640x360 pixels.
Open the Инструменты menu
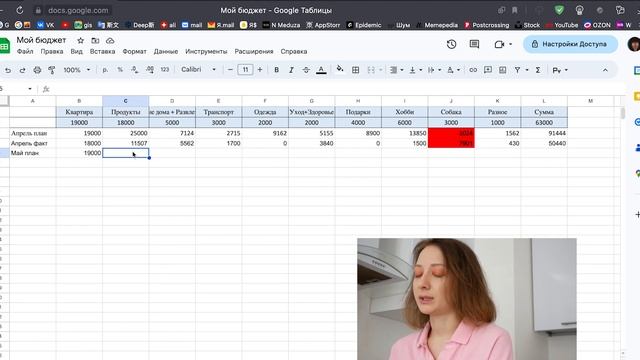206,51
